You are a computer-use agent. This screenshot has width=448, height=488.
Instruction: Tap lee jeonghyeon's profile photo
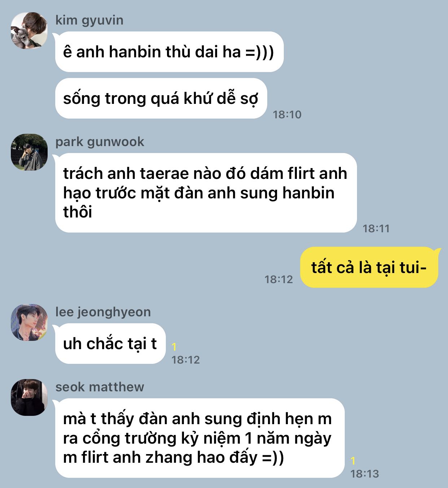coord(29,322)
